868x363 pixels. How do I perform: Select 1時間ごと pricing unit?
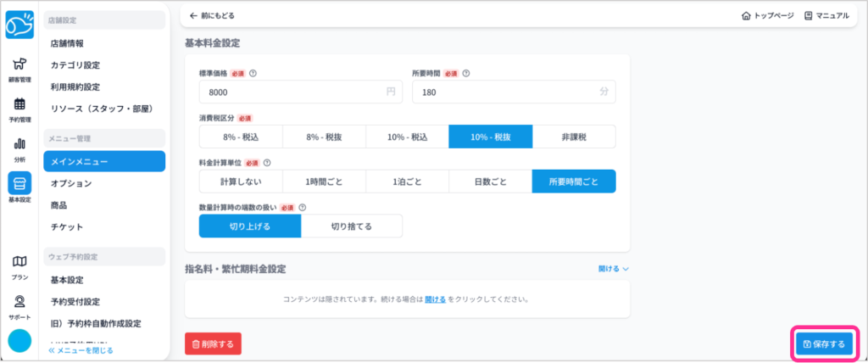point(324,181)
